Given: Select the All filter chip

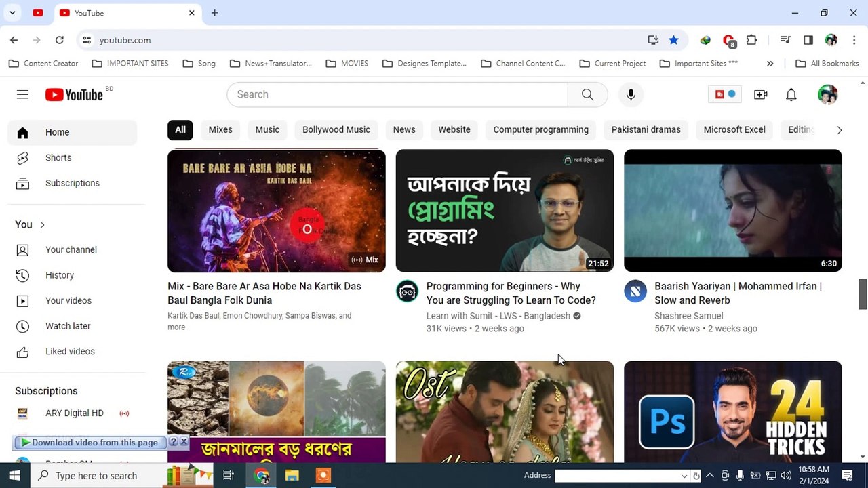Looking at the screenshot, I should [x=180, y=129].
